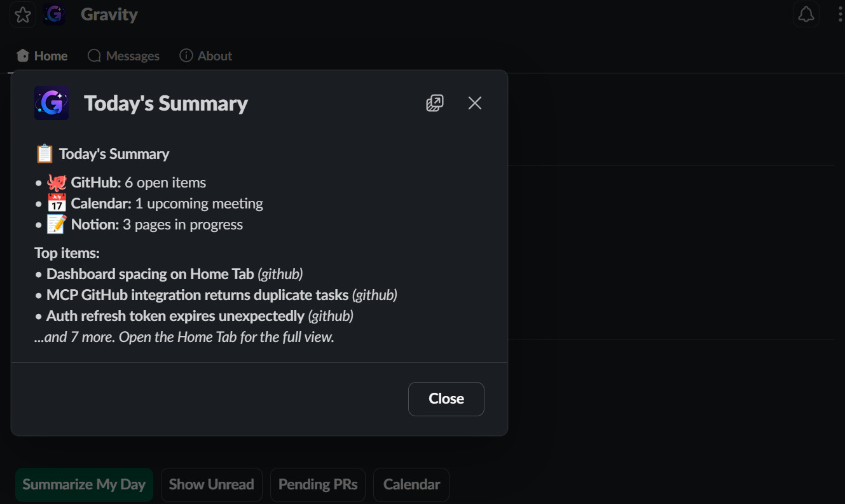Switch to the Home tab
Image resolution: width=845 pixels, height=504 pixels.
point(42,56)
